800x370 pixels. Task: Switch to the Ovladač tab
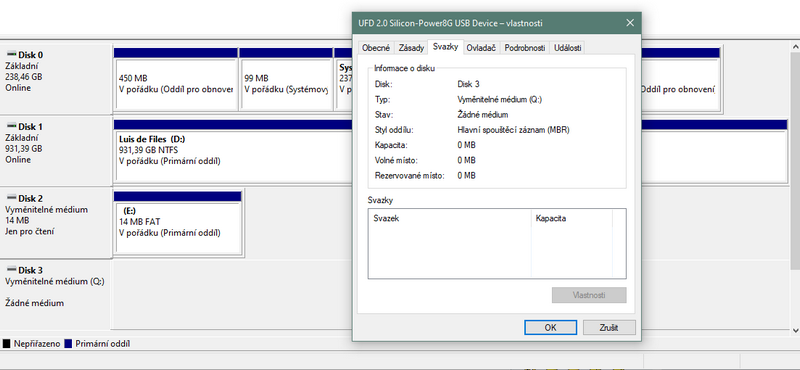[481, 48]
